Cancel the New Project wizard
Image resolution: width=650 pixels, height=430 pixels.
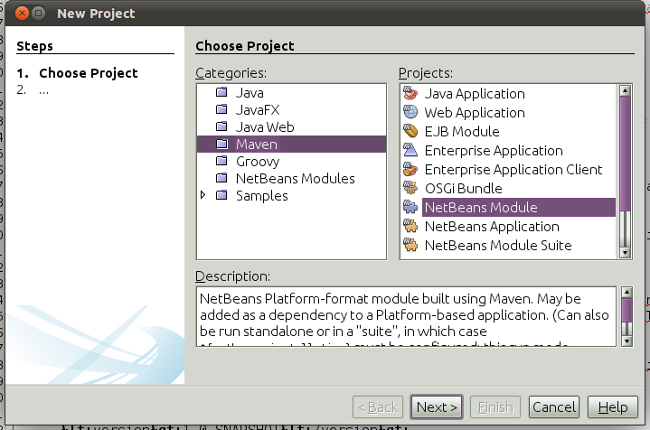[x=554, y=407]
